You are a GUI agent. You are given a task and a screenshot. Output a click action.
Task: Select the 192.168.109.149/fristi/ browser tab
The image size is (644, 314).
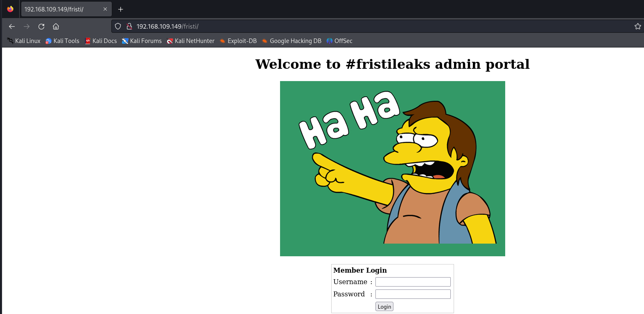(x=66, y=9)
